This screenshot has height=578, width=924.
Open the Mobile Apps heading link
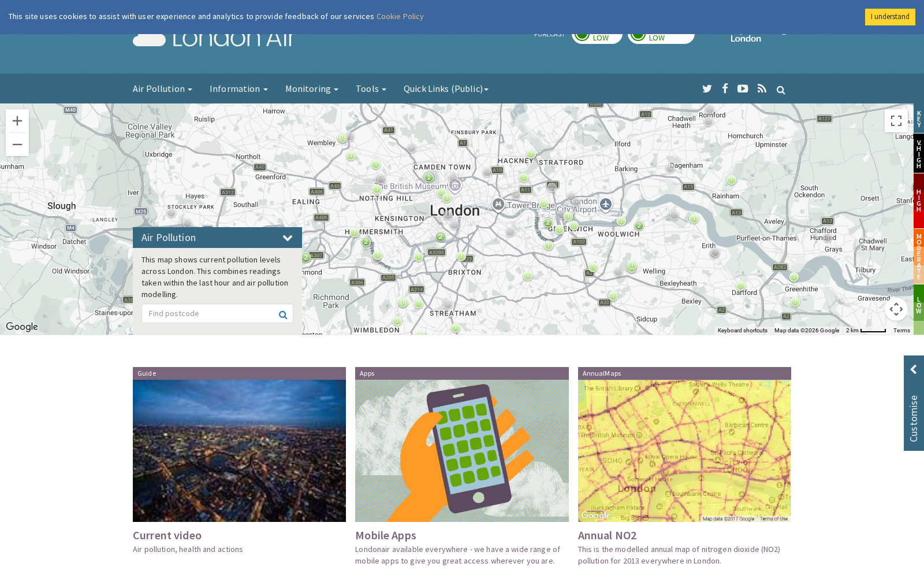pos(386,535)
